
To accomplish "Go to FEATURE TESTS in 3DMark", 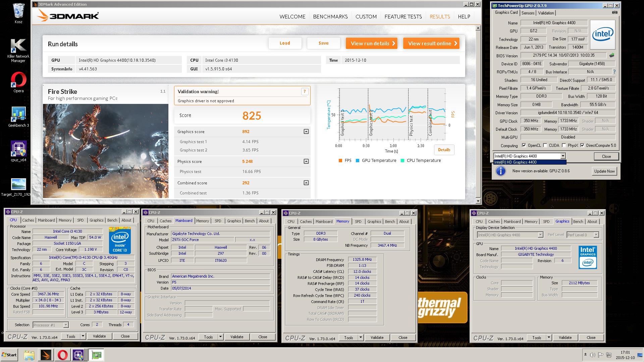I will coord(403,16).
